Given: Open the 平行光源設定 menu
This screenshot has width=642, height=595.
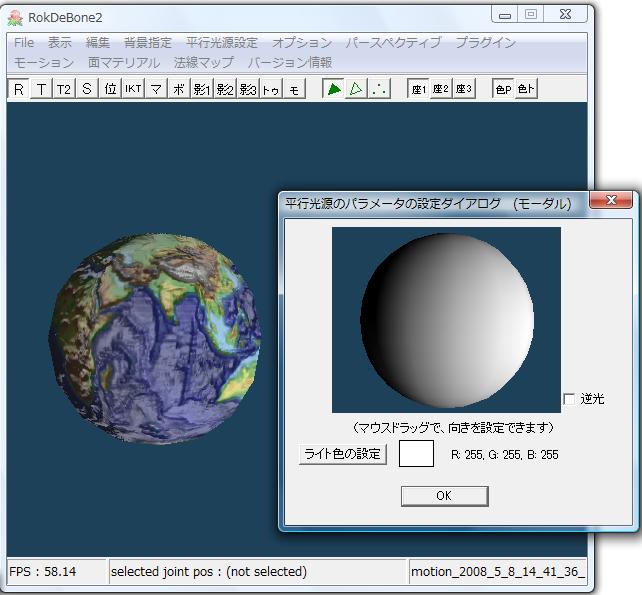Looking at the screenshot, I should pos(221,43).
